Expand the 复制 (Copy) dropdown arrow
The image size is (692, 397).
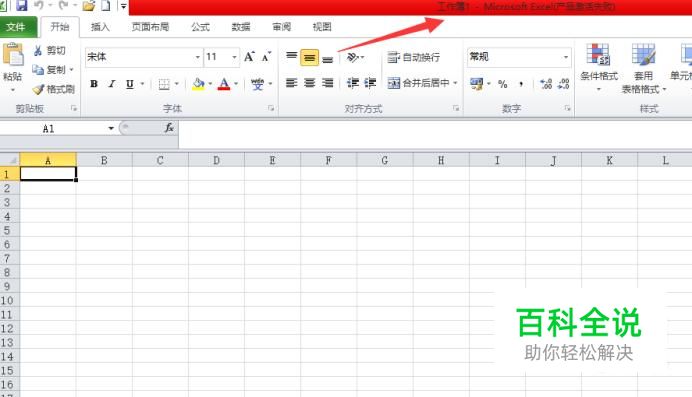tap(71, 70)
